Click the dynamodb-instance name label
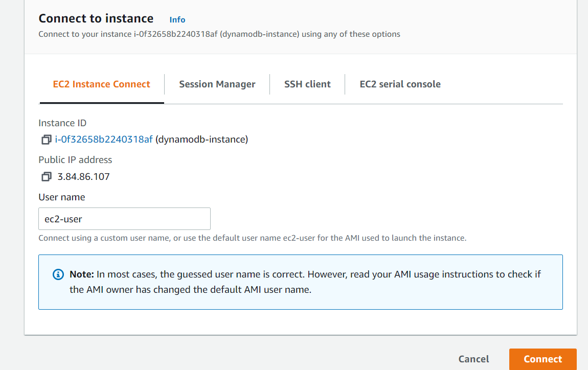 [202, 139]
